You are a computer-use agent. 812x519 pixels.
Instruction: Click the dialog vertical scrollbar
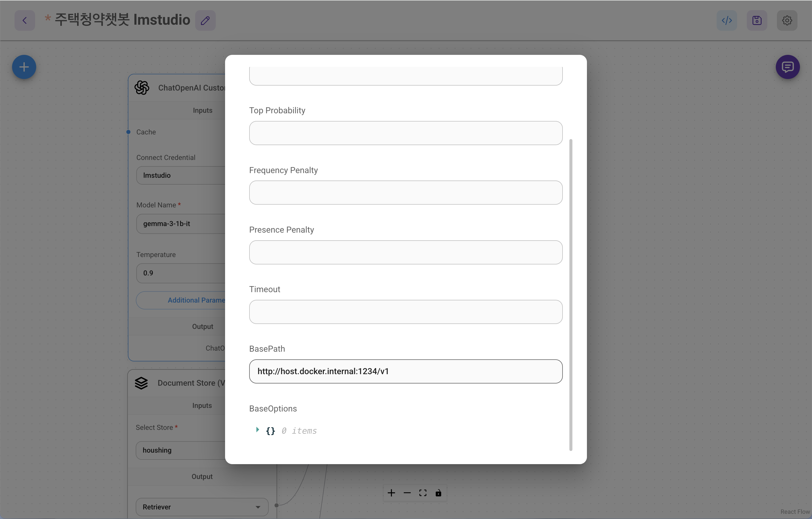point(570,294)
